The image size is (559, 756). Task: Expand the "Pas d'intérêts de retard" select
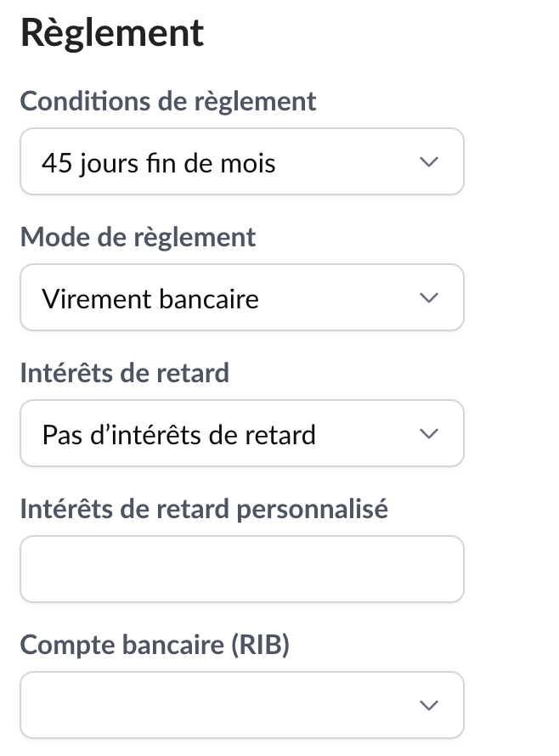pos(241,433)
